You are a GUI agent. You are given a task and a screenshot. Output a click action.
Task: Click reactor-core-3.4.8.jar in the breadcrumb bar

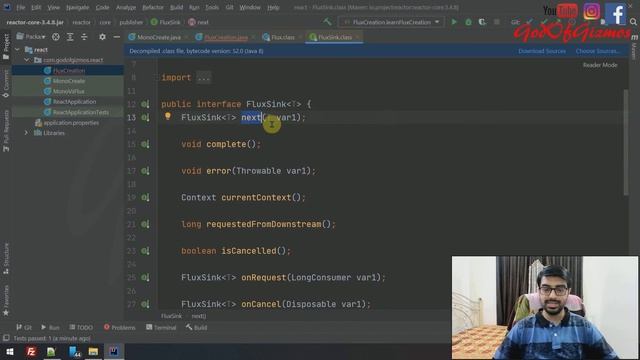point(35,22)
